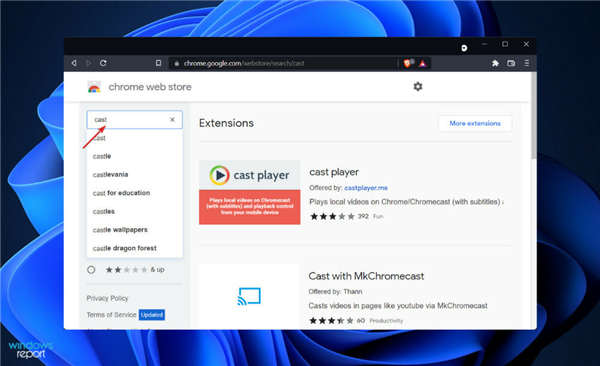Image resolution: width=600 pixels, height=366 pixels.
Task: Open 'Cast with MkChromecast' extension title
Action: click(366, 276)
